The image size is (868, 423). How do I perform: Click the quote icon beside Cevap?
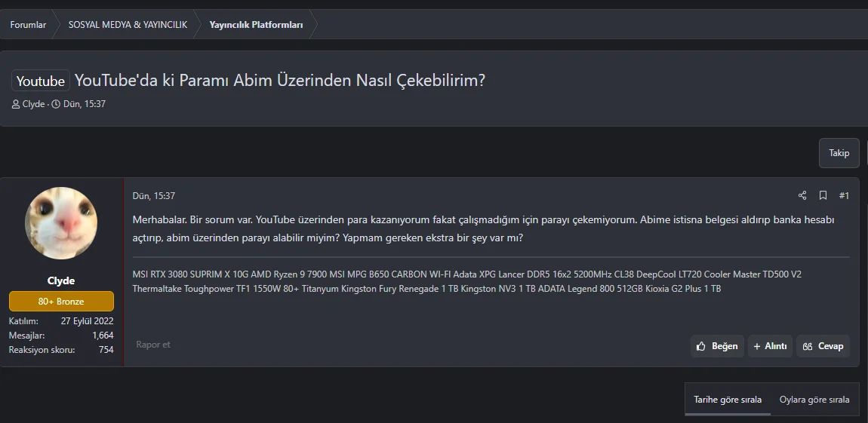[808, 346]
